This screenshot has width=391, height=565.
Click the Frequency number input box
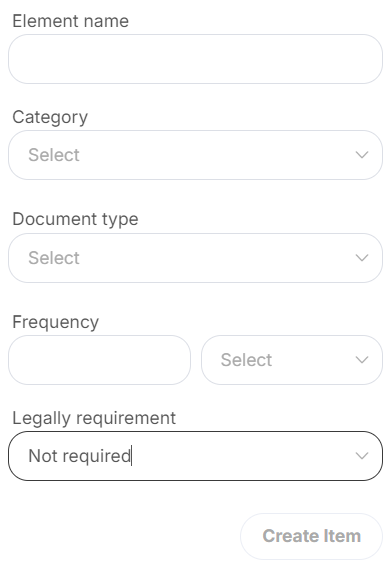99,360
